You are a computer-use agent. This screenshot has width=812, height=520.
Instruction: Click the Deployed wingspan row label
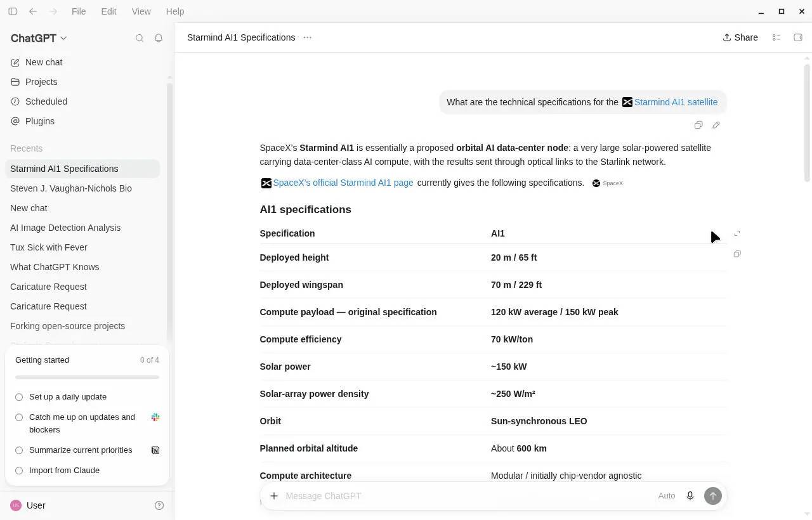301,285
